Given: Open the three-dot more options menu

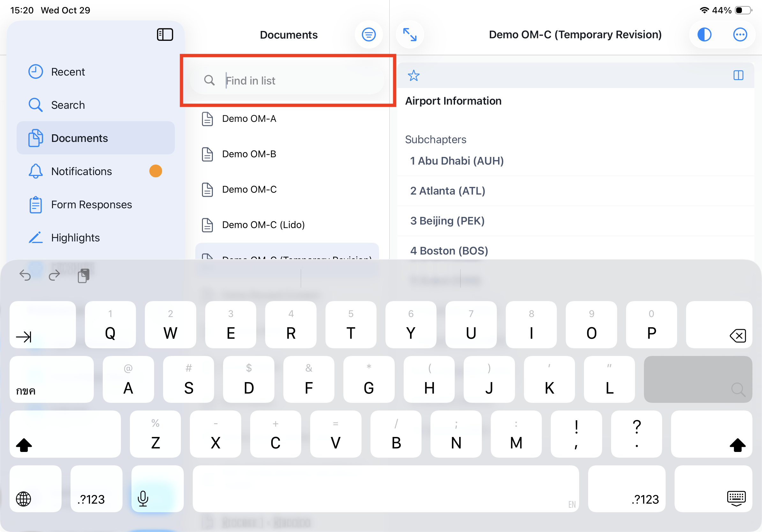Looking at the screenshot, I should (740, 34).
